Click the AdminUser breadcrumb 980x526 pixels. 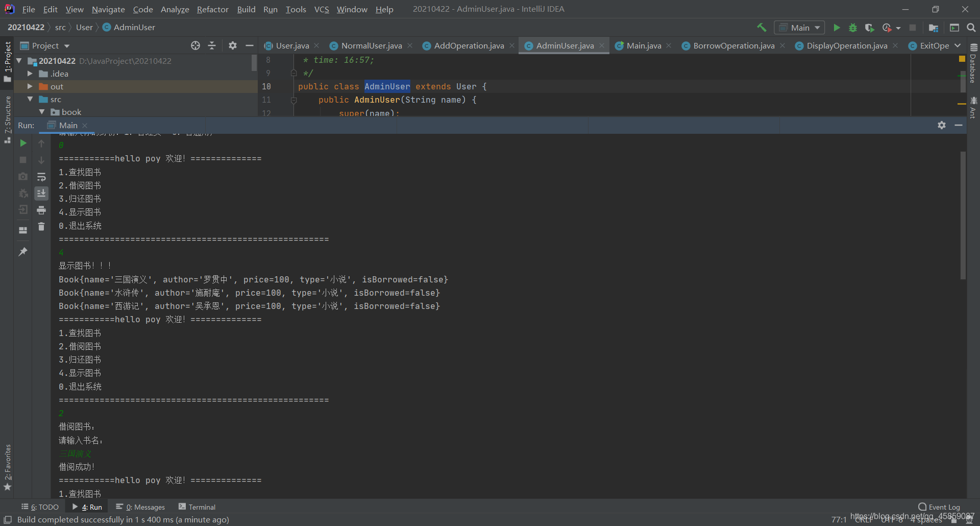[129, 28]
